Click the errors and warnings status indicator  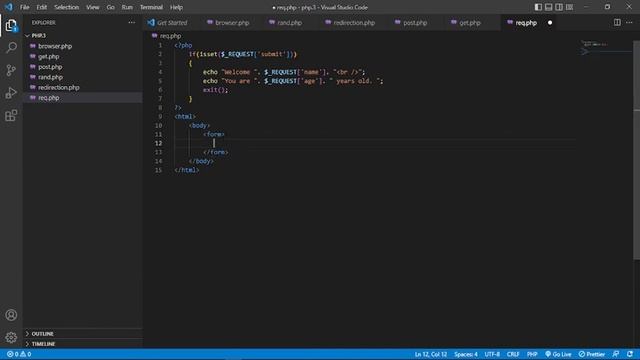point(19,354)
